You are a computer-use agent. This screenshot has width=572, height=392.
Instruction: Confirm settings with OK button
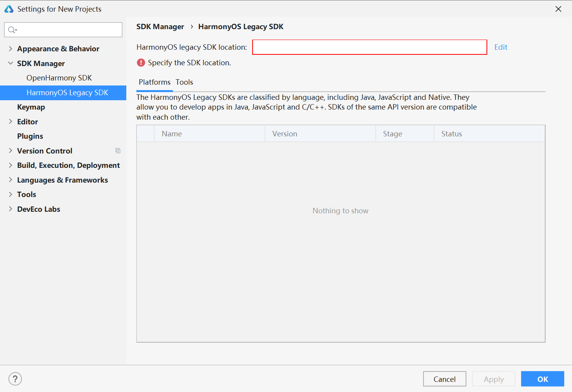[542, 379]
